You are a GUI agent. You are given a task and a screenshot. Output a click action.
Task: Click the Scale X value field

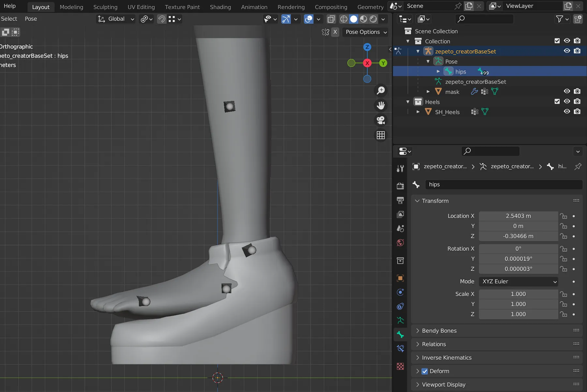pyautogui.click(x=518, y=294)
